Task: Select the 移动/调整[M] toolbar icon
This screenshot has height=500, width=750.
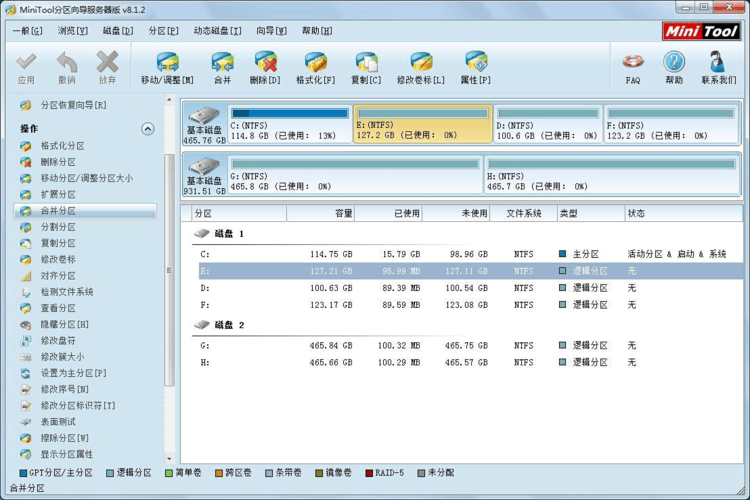Action: 167,63
